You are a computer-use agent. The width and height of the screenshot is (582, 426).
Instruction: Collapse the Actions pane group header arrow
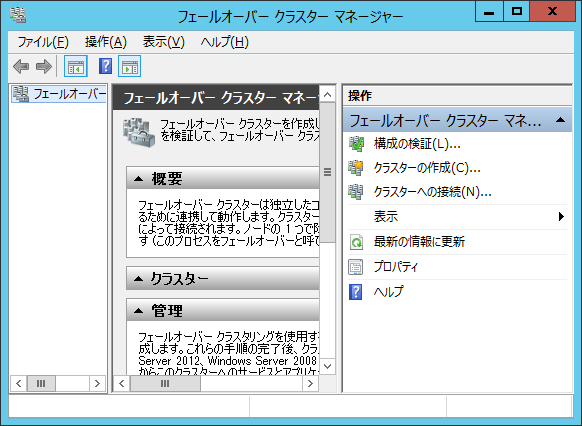pyautogui.click(x=560, y=120)
